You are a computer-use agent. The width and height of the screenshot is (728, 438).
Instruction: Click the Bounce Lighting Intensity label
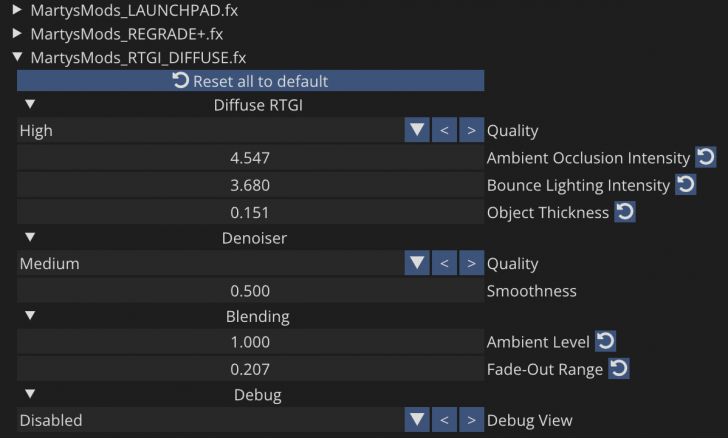click(578, 185)
